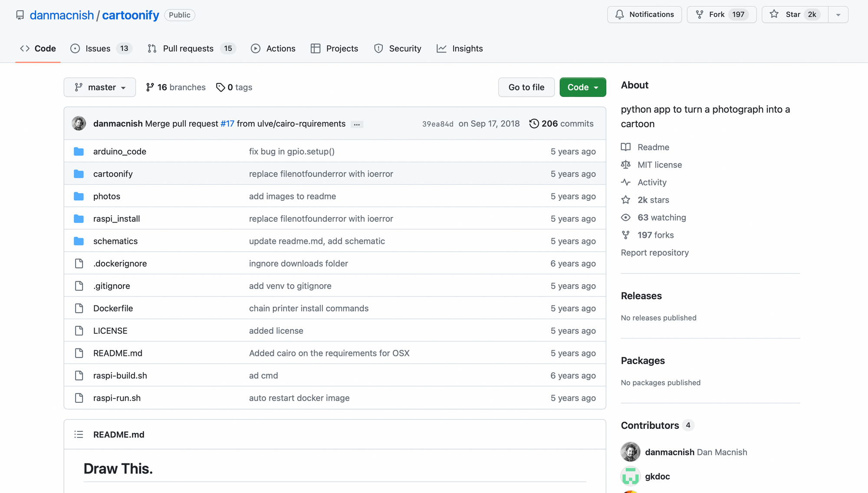Click the Insights graph icon
This screenshot has width=868, height=493.
441,49
